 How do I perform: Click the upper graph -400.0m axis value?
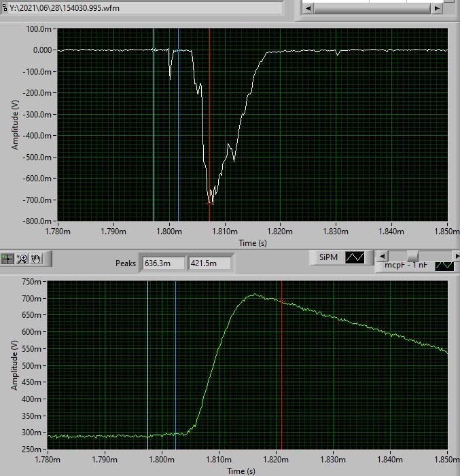click(37, 136)
